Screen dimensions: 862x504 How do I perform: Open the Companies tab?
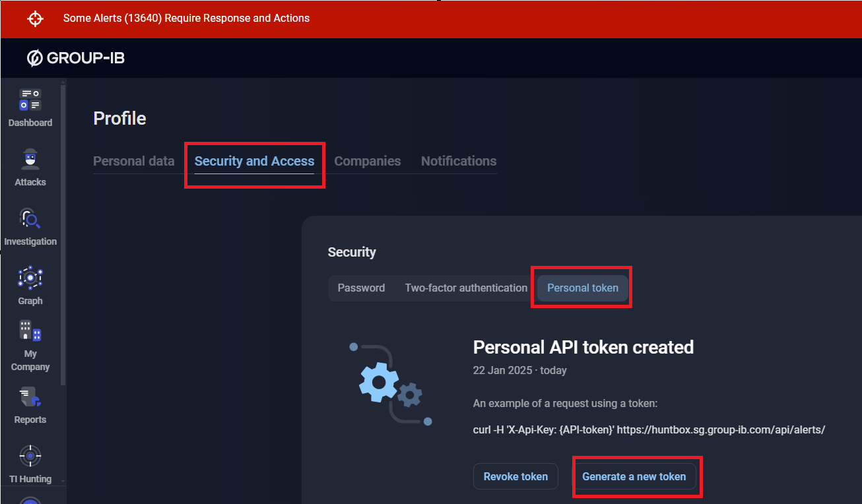pyautogui.click(x=368, y=161)
